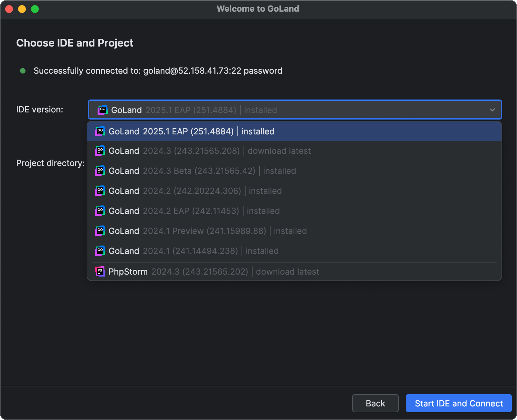The height and width of the screenshot is (420, 517).
Task: Click the IDE version combo box field
Action: (291, 110)
